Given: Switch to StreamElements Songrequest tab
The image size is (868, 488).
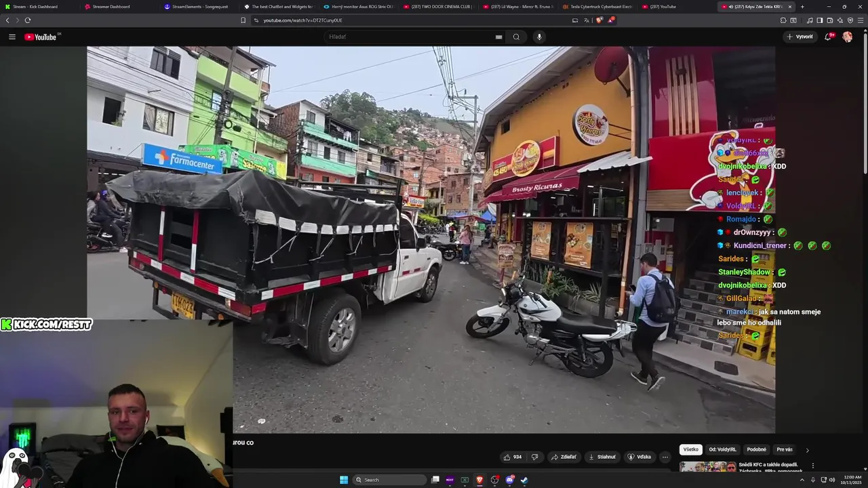Looking at the screenshot, I should (x=199, y=7).
